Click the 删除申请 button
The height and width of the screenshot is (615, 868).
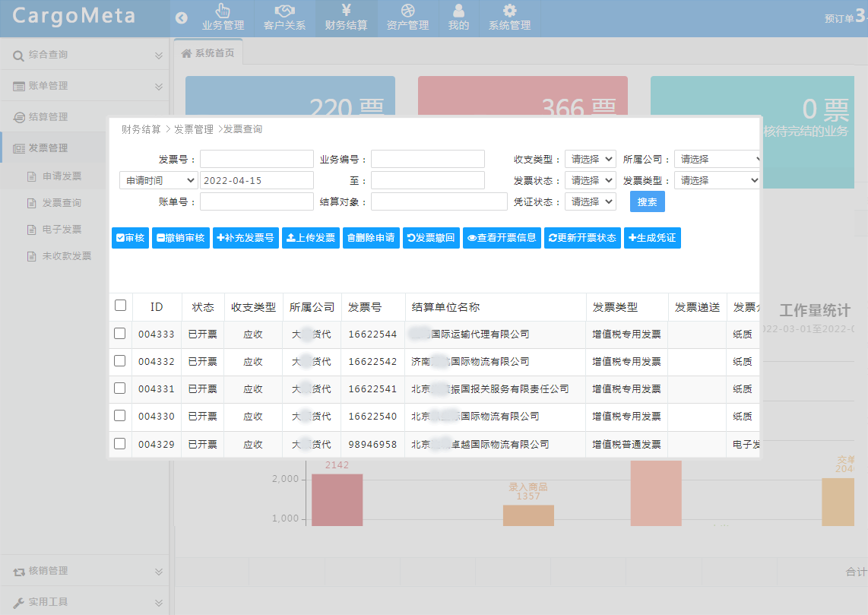click(371, 238)
